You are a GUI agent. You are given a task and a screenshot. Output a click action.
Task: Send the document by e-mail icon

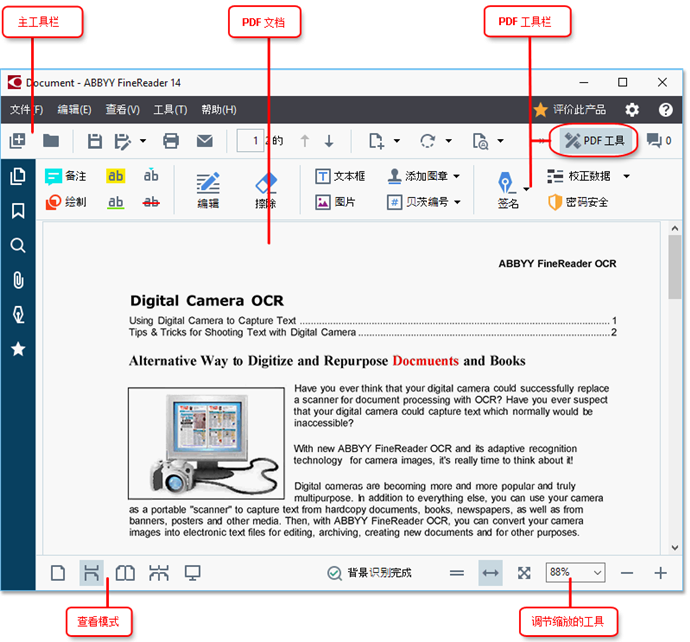click(205, 141)
